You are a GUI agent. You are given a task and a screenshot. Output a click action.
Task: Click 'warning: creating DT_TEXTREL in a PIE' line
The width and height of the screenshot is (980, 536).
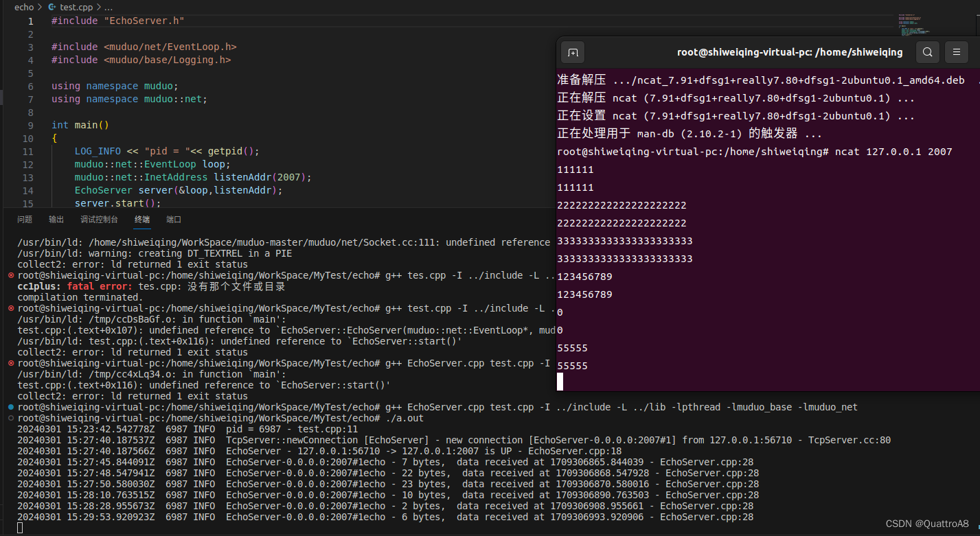(x=155, y=253)
